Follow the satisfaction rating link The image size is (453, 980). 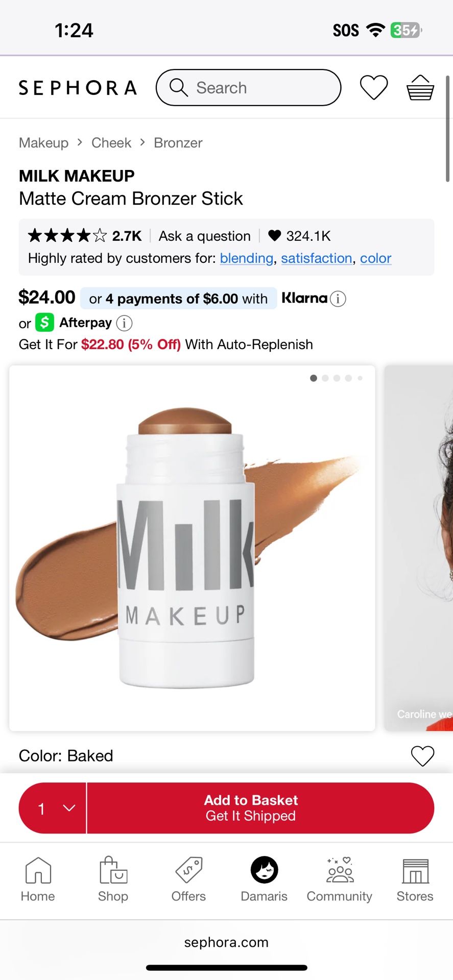coord(316,258)
